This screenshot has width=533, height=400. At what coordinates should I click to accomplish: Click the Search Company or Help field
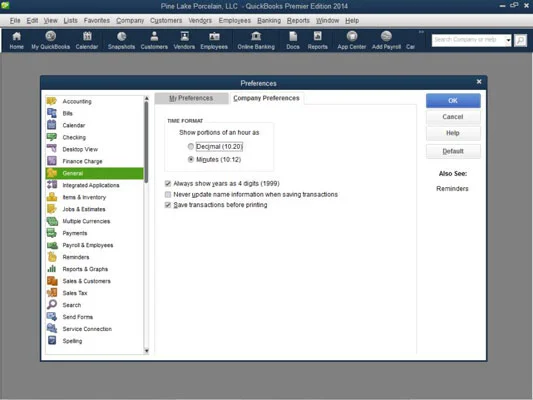click(x=468, y=40)
